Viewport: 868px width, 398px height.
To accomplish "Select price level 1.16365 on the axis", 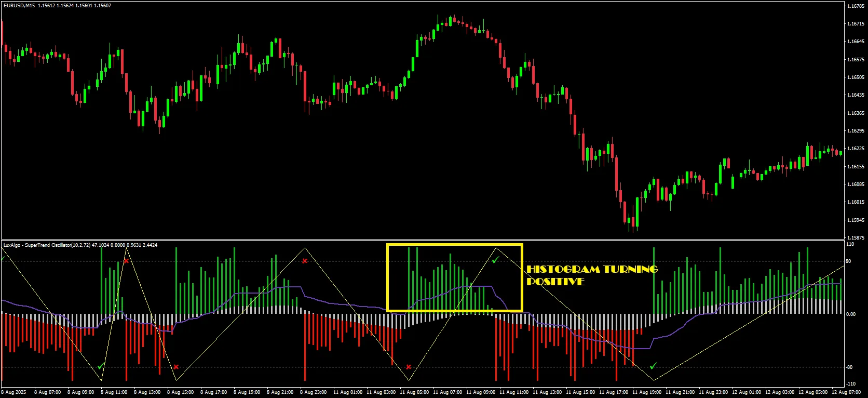I will pos(856,113).
